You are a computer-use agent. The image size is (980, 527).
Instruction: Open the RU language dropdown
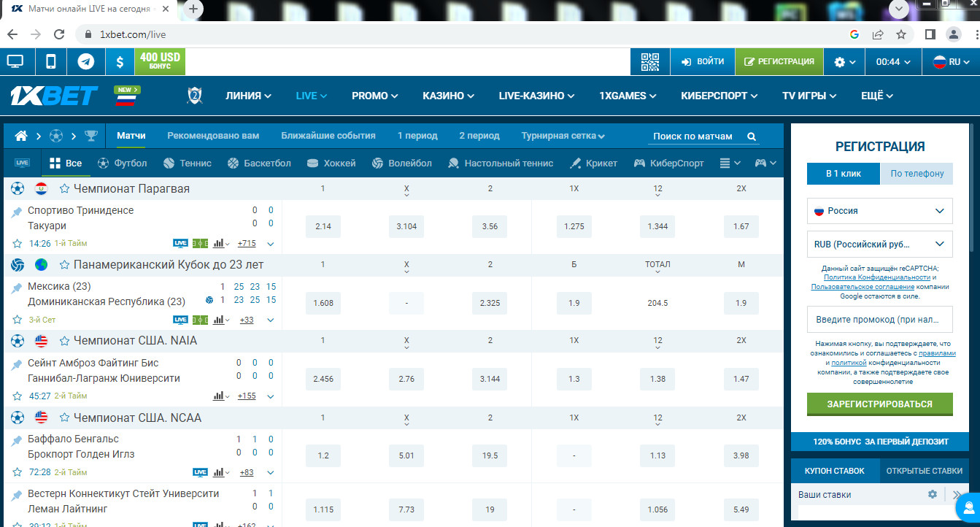point(951,62)
